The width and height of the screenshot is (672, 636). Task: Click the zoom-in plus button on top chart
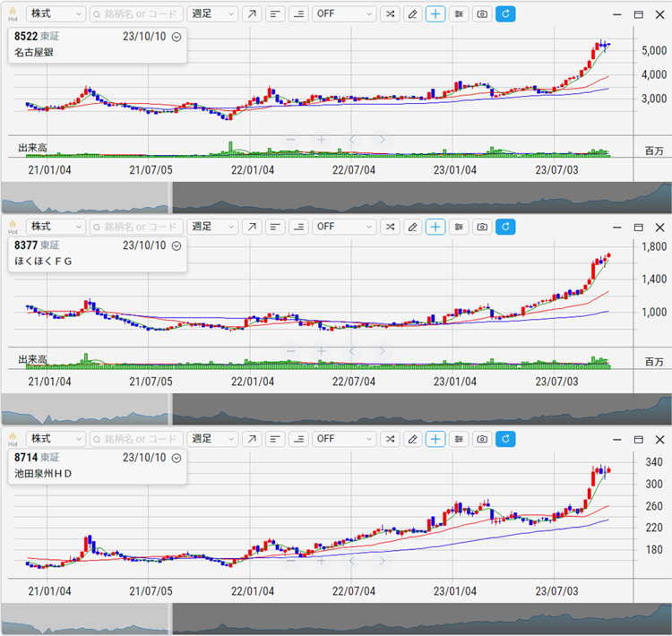[x=321, y=140]
